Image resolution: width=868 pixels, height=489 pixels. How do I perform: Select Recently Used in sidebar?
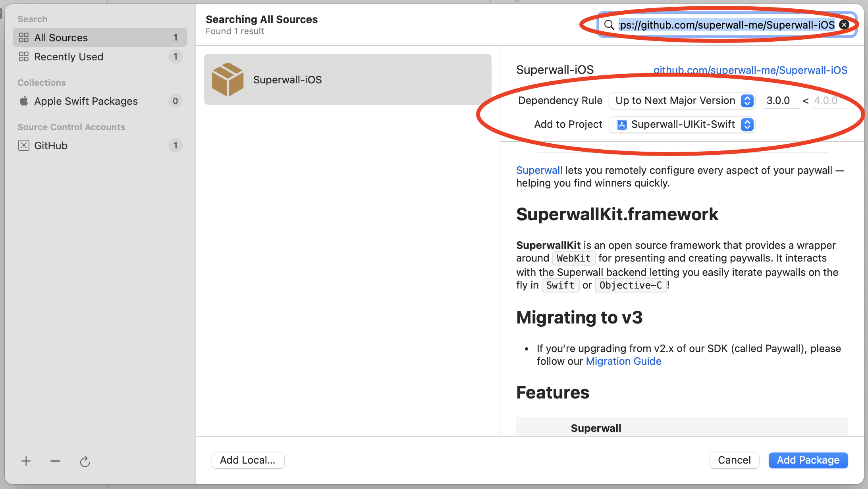click(x=68, y=57)
